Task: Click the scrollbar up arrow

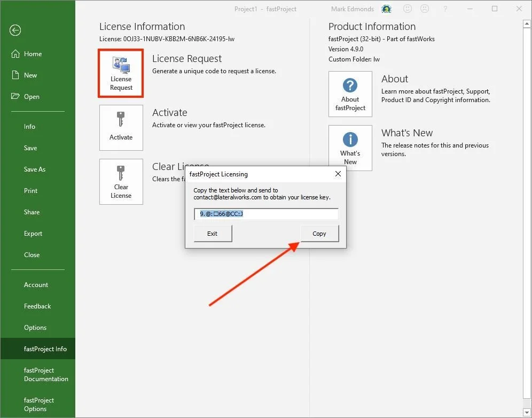Action: click(x=527, y=24)
